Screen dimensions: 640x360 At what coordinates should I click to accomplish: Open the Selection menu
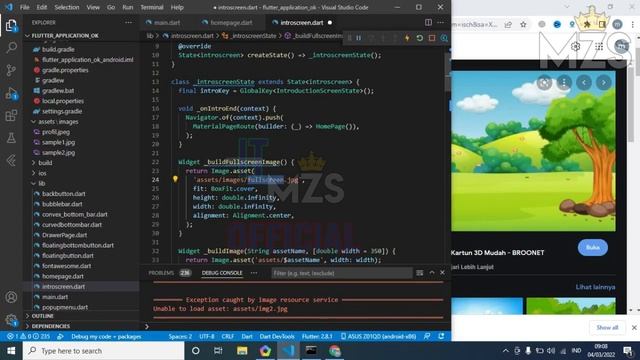coord(67,7)
